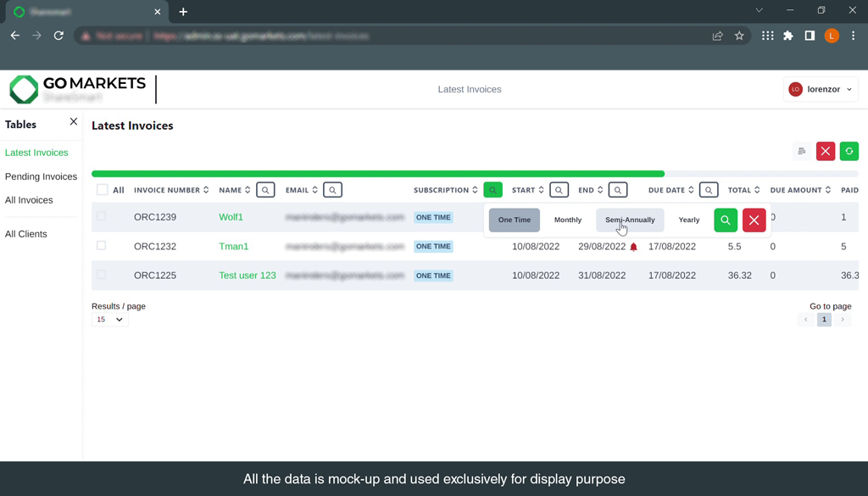Click ONE TIME badge for ORC1239

[x=433, y=217]
